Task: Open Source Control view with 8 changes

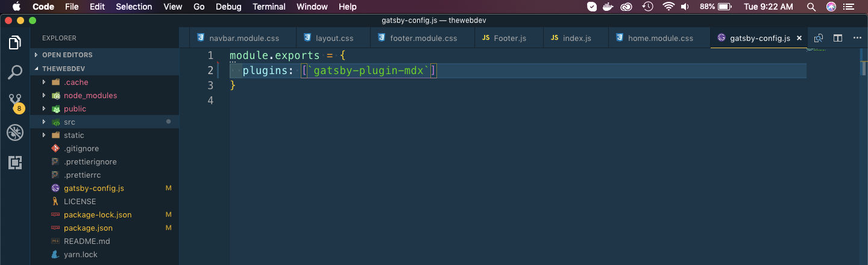Action: (x=15, y=102)
